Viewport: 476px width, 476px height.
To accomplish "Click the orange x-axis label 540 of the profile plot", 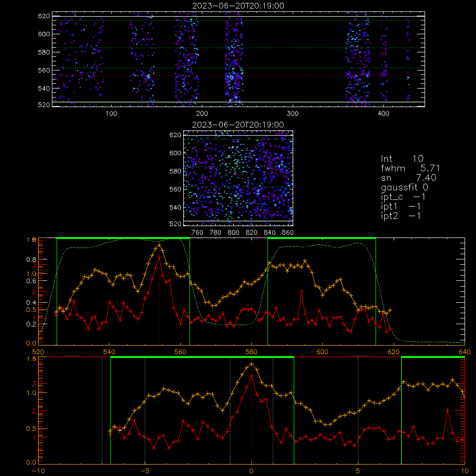I will point(109,352).
